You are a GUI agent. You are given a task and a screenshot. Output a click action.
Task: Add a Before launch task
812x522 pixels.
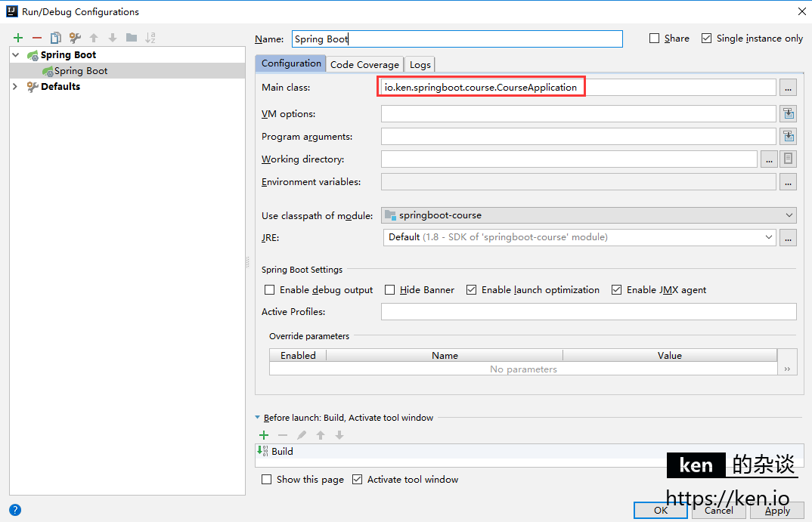264,435
